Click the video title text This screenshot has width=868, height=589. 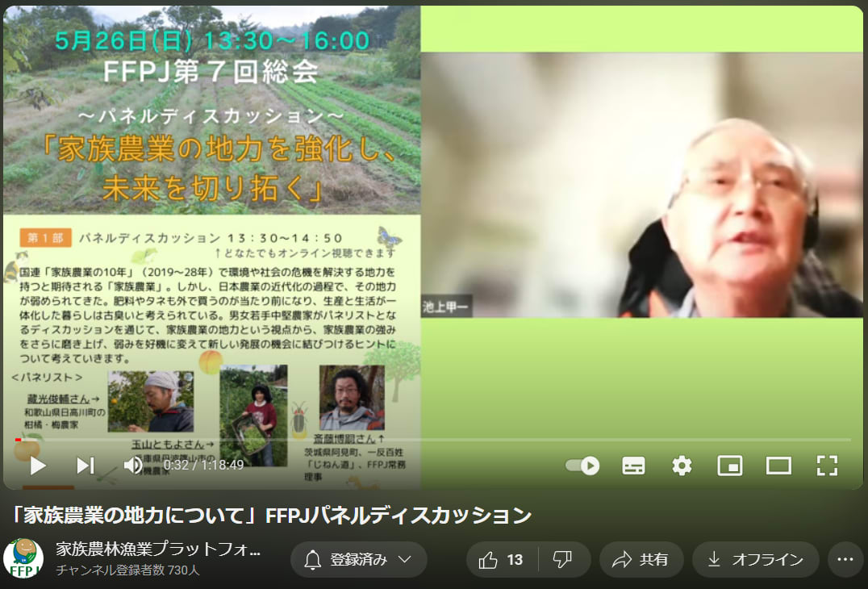[272, 516]
